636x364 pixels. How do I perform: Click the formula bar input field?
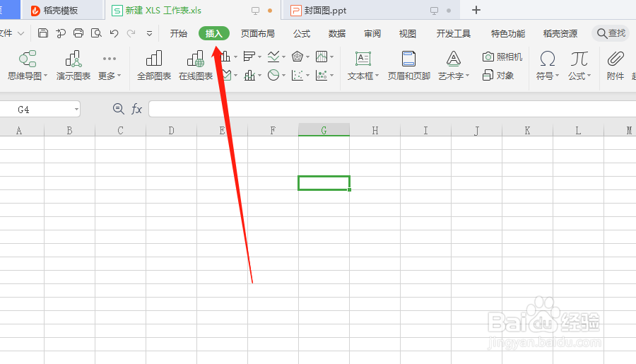(x=391, y=109)
